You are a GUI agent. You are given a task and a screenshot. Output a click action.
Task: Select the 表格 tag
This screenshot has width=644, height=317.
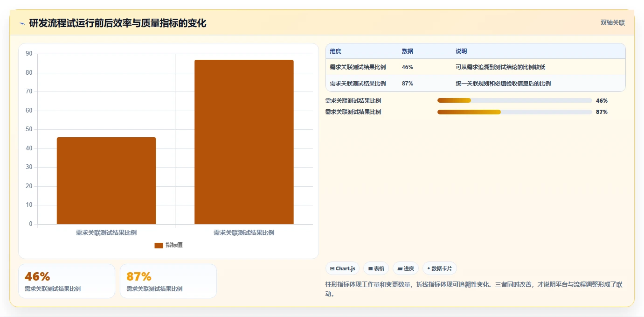click(x=376, y=268)
